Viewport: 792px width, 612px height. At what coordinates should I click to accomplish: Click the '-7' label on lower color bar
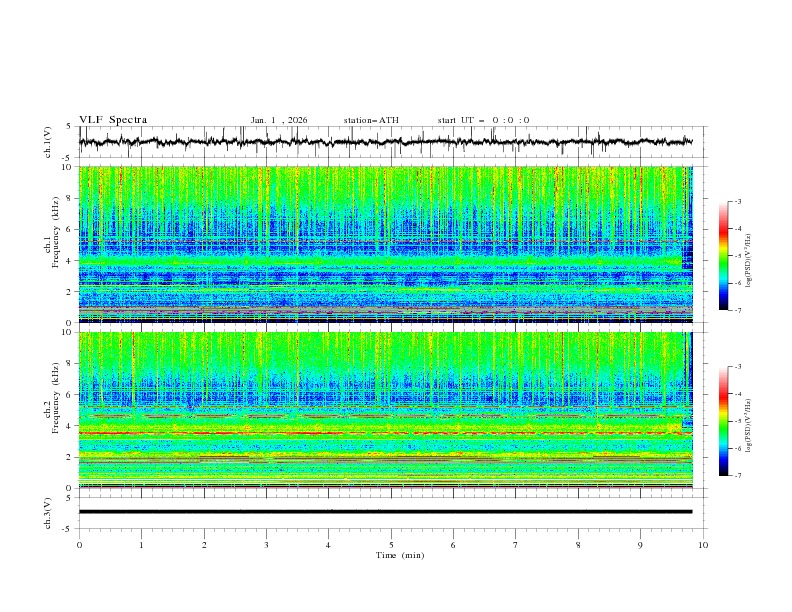click(737, 476)
